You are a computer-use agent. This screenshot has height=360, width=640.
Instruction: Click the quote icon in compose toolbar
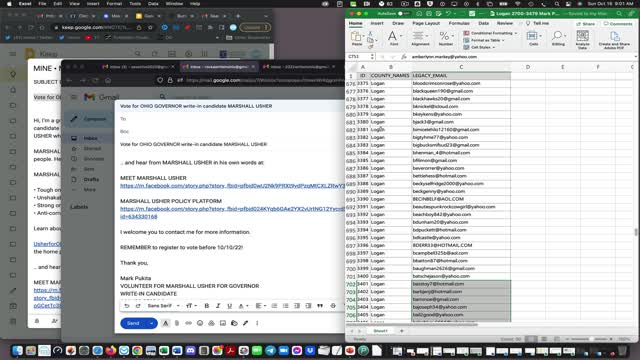(x=320, y=306)
